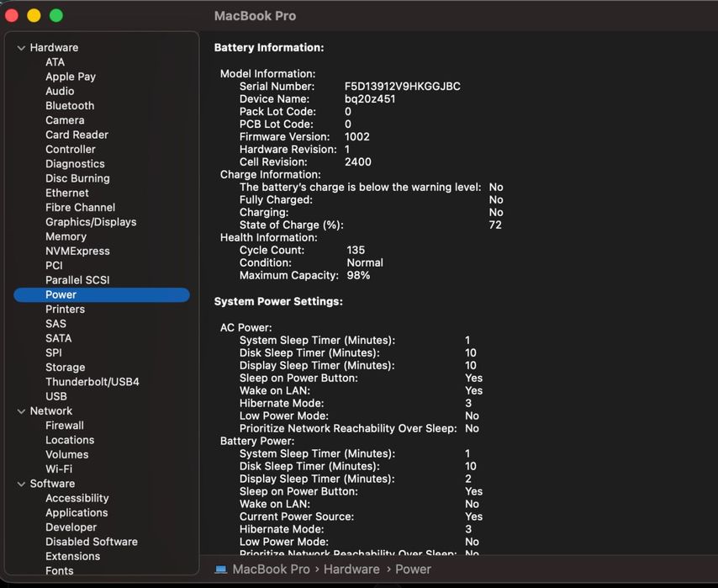Image resolution: width=718 pixels, height=588 pixels.
Task: Click firmware version value 1002
Action: pyautogui.click(x=357, y=136)
